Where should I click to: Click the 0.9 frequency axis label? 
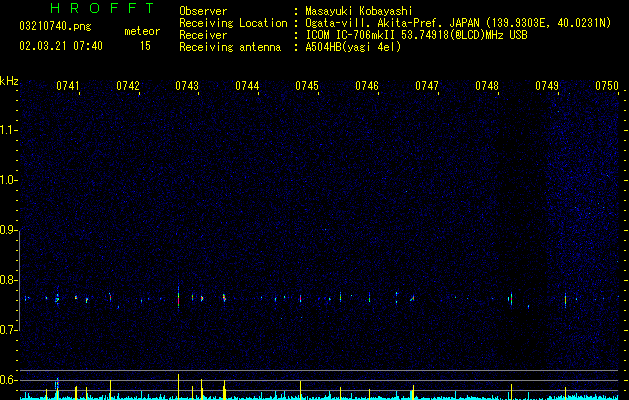coord(8,230)
